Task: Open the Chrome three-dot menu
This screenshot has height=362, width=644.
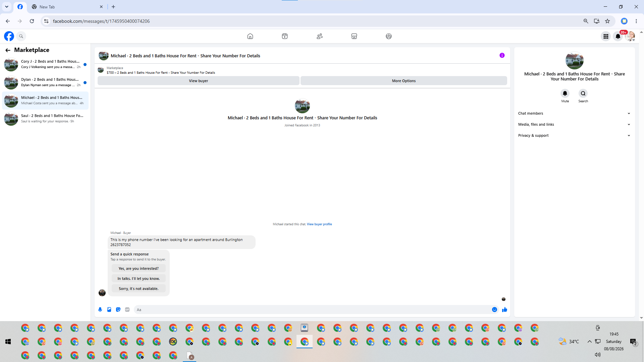Action: click(636, 21)
